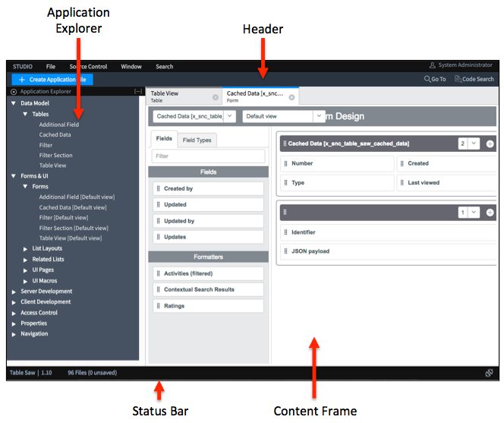The height and width of the screenshot is (423, 504).
Task: Close the Table View tab
Action: 216,97
